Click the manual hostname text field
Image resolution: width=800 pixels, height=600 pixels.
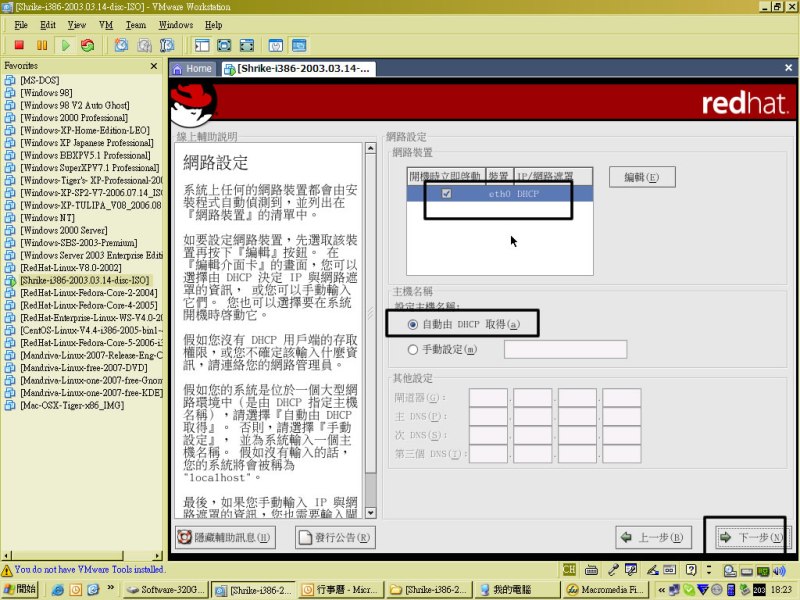(565, 349)
